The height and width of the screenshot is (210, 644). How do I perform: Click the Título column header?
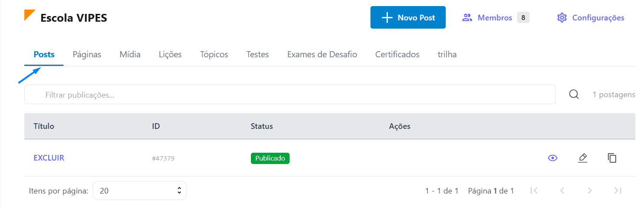(44, 126)
